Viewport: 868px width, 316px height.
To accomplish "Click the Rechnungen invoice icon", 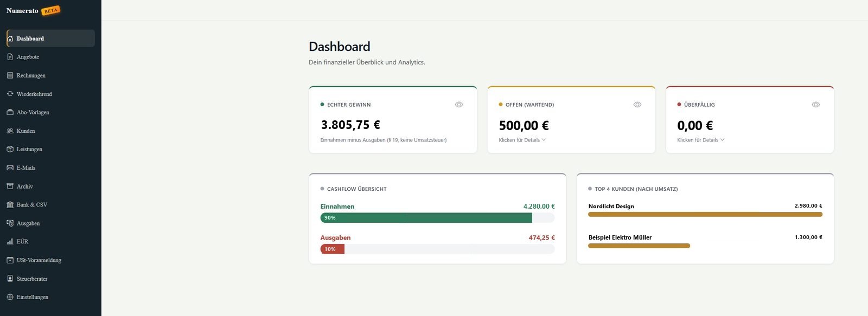I will click(x=10, y=75).
